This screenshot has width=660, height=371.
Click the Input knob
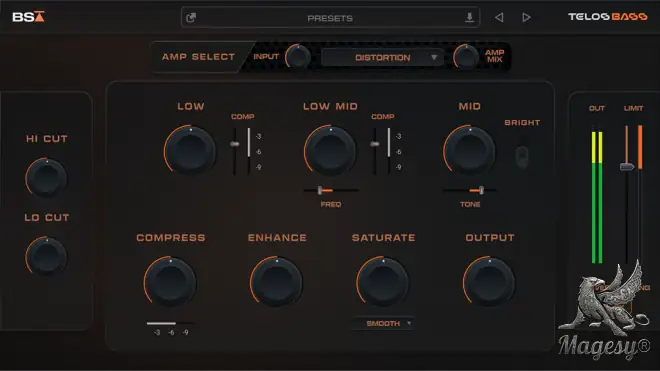pyautogui.click(x=298, y=57)
